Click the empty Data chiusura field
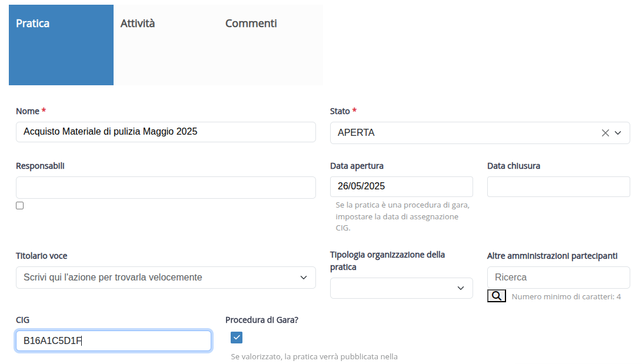This screenshot has height=364, width=642. (x=558, y=186)
